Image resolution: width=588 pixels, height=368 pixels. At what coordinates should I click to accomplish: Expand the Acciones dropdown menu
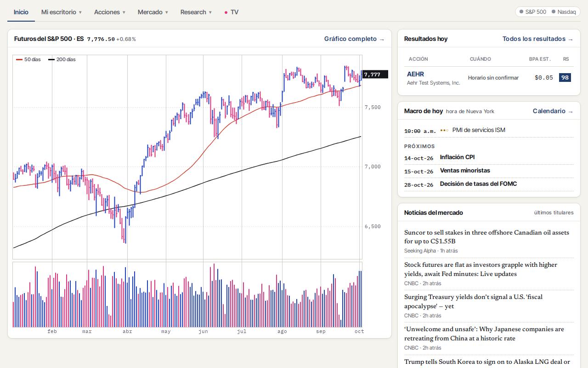[109, 12]
